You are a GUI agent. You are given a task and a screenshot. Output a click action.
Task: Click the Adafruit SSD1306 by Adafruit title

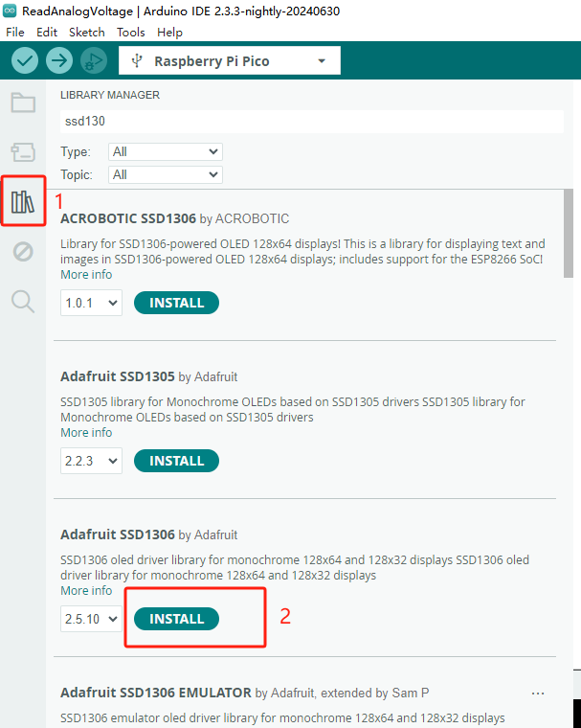click(148, 535)
